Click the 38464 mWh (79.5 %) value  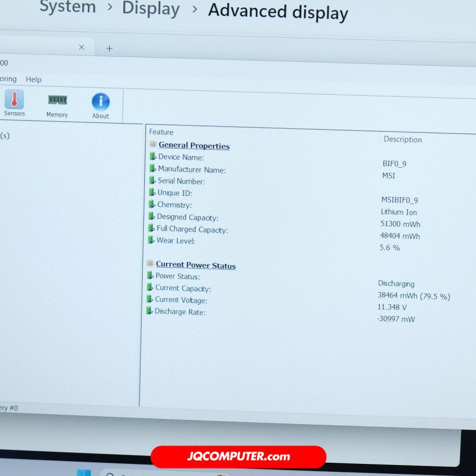[x=414, y=296]
